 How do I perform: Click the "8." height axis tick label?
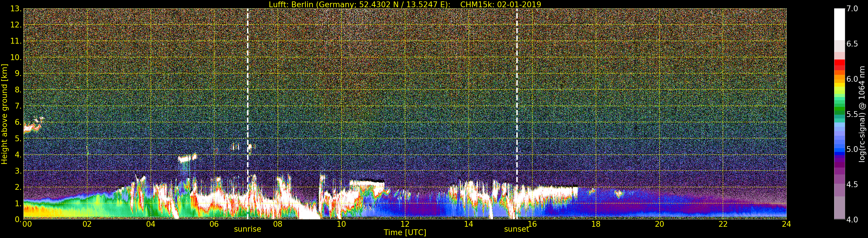(x=18, y=90)
